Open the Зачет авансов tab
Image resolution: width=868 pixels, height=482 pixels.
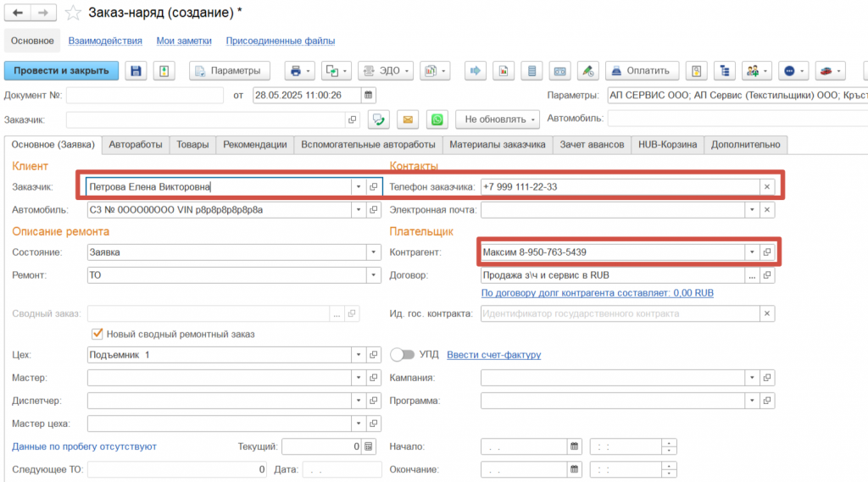click(x=592, y=145)
